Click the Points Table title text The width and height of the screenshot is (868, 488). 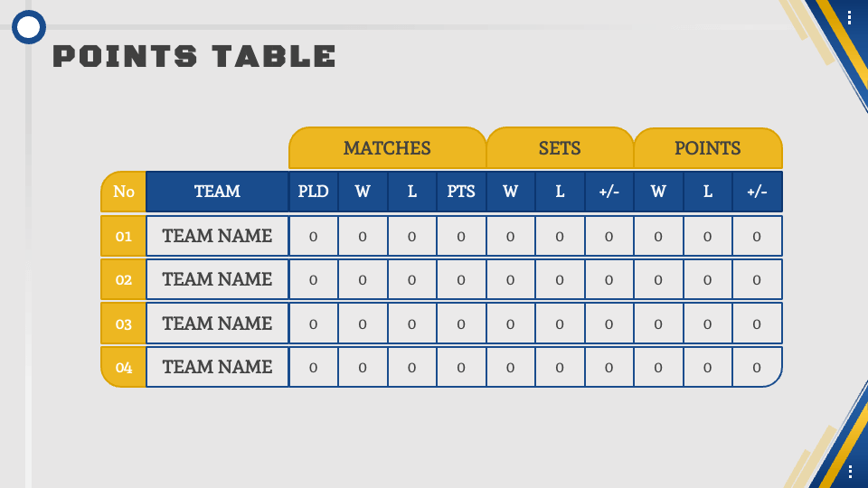pos(194,56)
